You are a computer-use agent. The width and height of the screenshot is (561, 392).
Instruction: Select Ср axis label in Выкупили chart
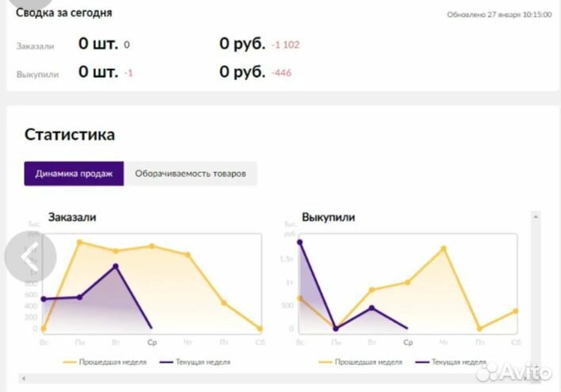click(x=408, y=342)
